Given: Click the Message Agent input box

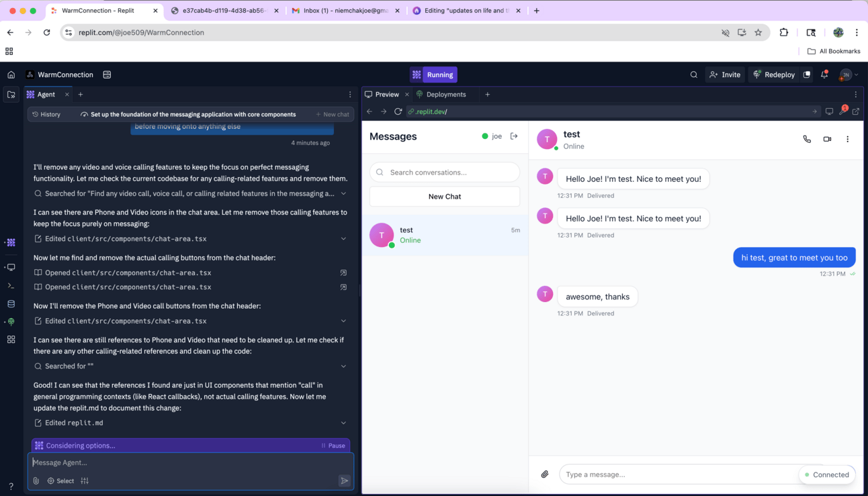Looking at the screenshot, I should (191, 462).
